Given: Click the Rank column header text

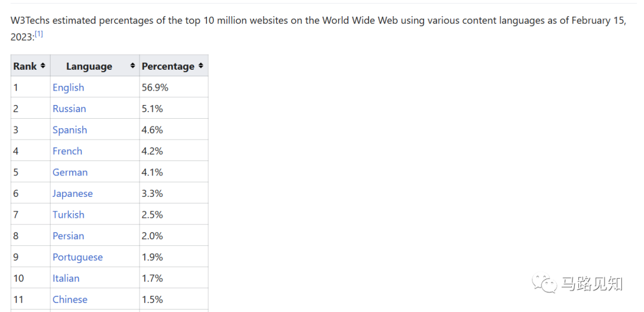Looking at the screenshot, I should (x=25, y=66).
